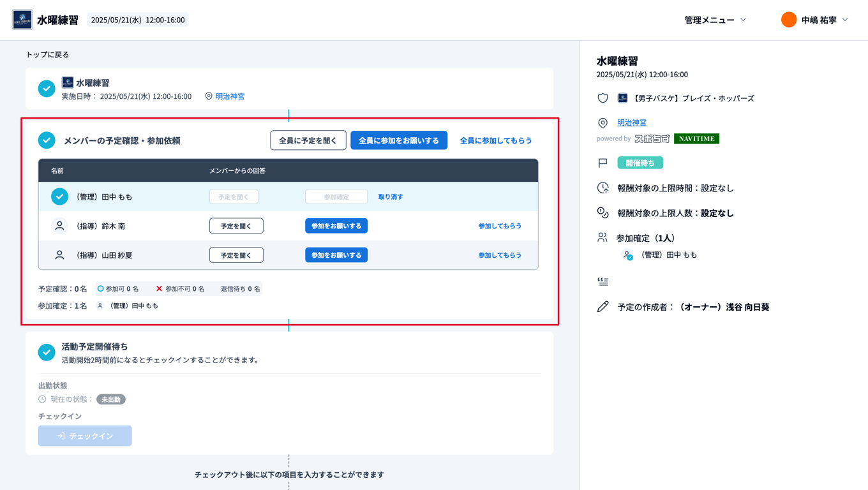The width and height of the screenshot is (868, 490).
Task: Toggle the メンバーの予定確認 step checkmark
Action: 47,140
